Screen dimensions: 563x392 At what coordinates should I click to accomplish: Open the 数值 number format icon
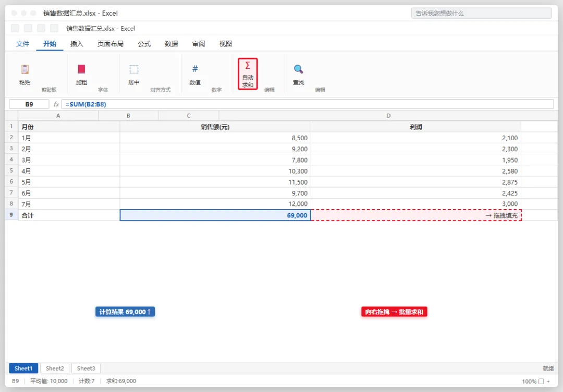click(x=195, y=69)
